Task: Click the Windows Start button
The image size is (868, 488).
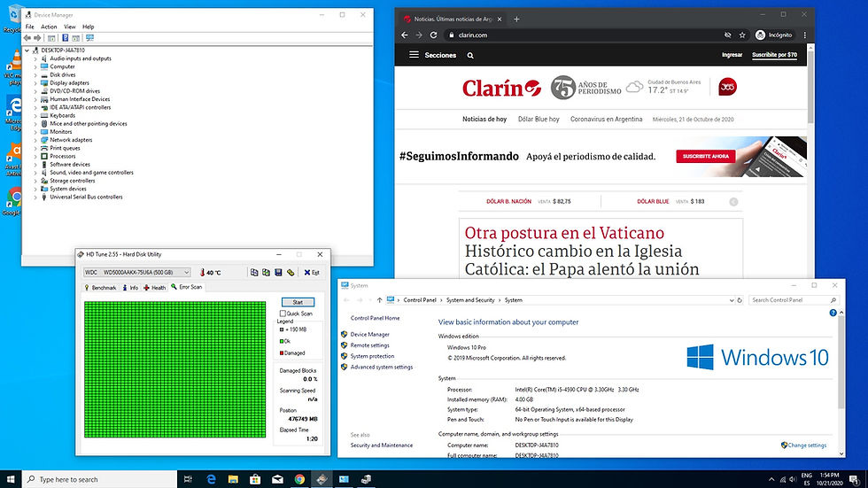Action: coord(11,479)
